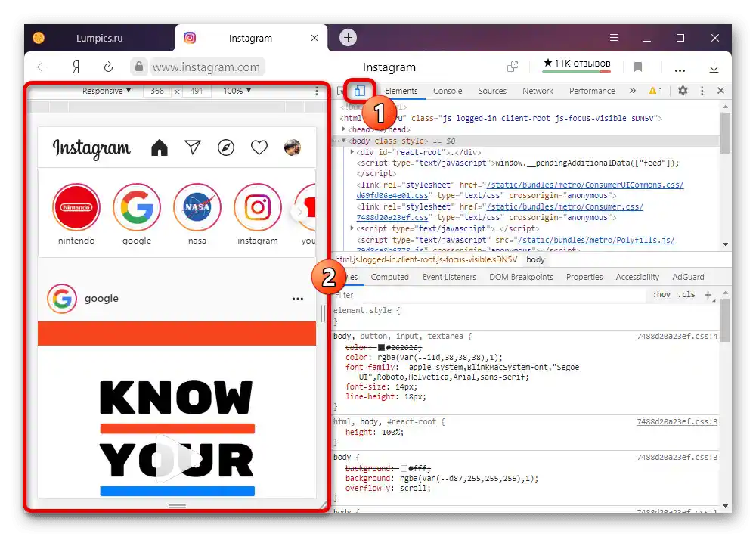Open google post options three dots
Viewport: 756px width, 537px height.
(x=297, y=299)
